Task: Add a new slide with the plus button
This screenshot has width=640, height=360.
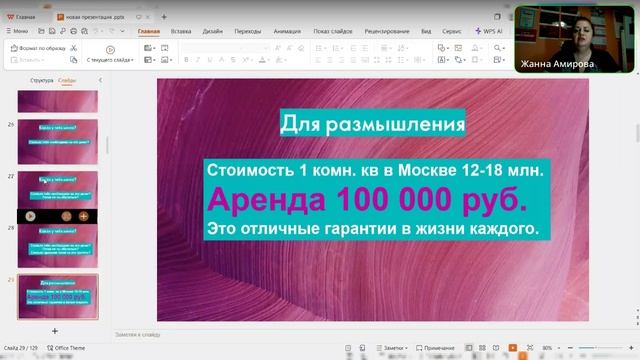Action: click(x=55, y=331)
